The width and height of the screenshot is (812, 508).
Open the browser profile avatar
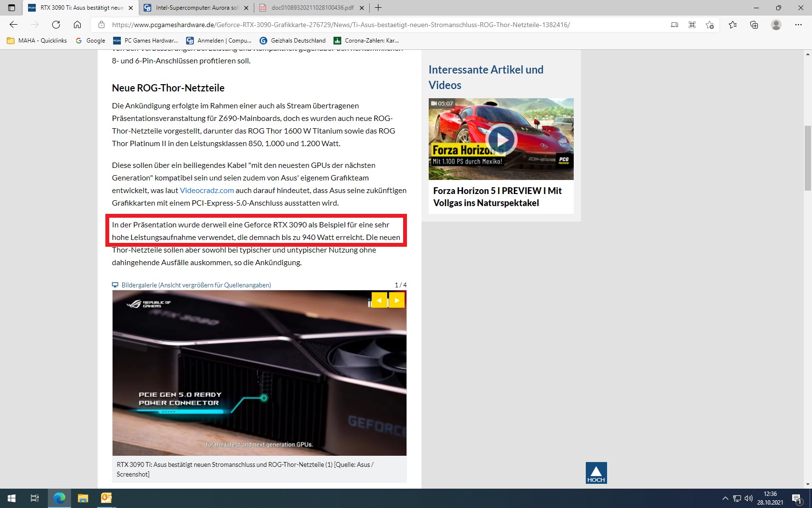point(776,25)
